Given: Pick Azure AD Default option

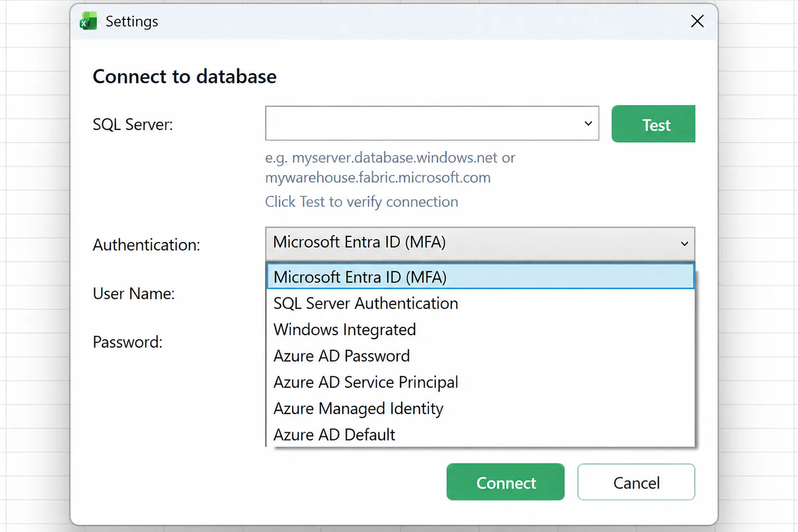Looking at the screenshot, I should click(480, 434).
